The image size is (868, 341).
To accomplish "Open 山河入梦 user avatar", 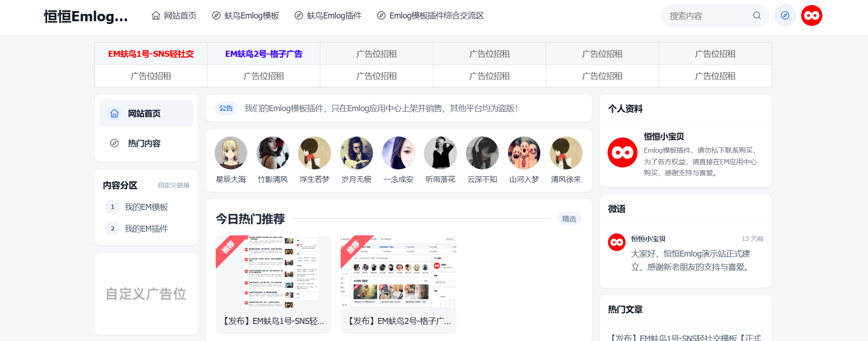I will (524, 153).
